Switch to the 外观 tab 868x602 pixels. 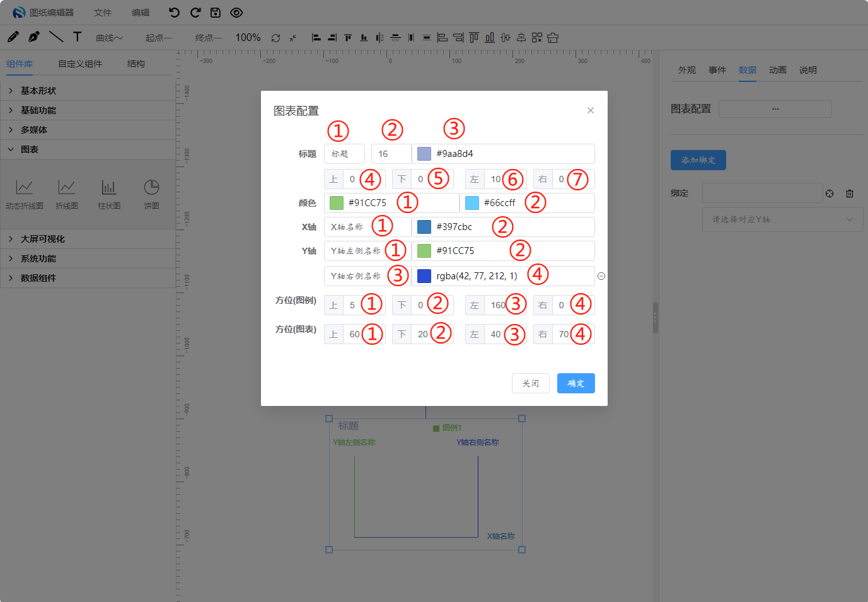coord(687,70)
